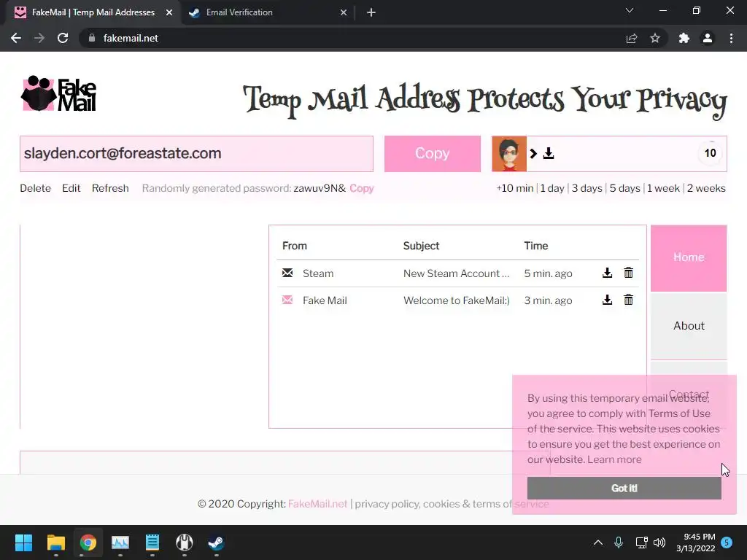Reload the fakemail.net page
747x560 pixels.
63,38
